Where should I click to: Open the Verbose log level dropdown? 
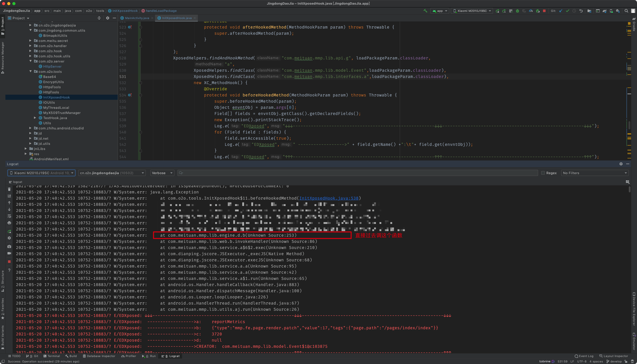point(162,173)
